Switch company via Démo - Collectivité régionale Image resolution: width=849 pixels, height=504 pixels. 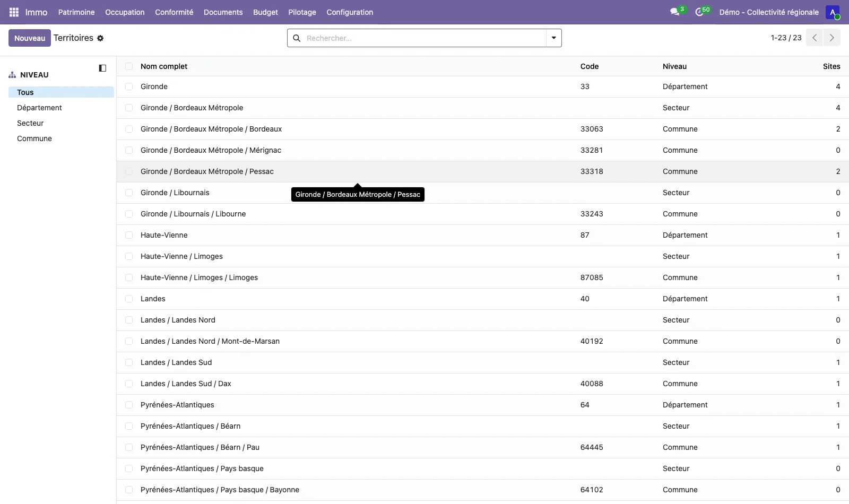tap(769, 12)
